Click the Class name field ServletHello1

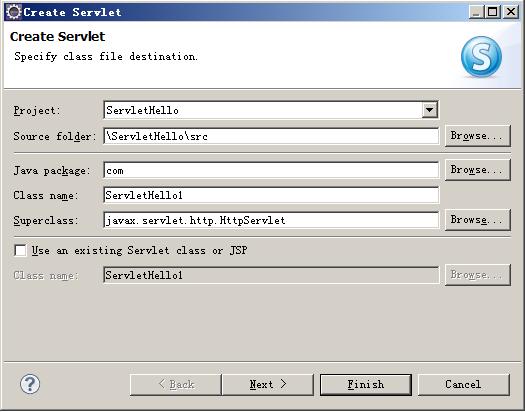(x=271, y=195)
